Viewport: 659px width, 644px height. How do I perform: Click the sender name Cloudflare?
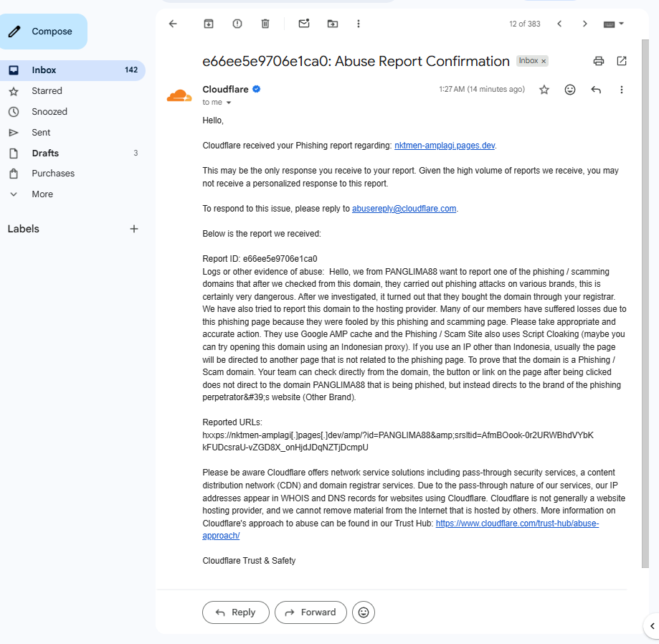[225, 89]
